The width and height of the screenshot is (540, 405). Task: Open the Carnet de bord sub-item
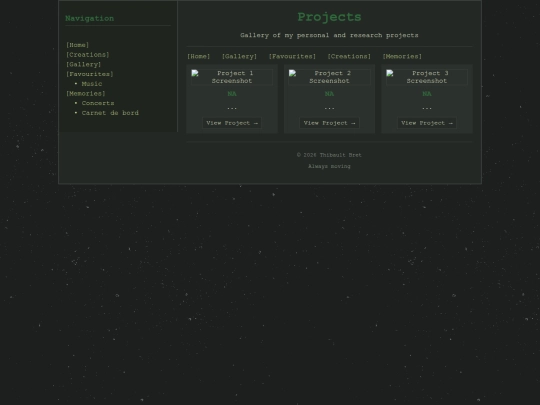point(110,113)
